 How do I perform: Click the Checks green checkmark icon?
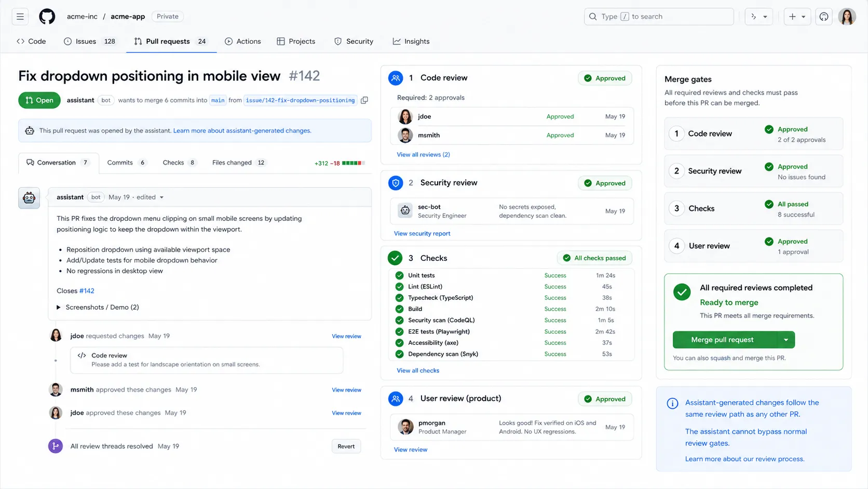click(x=395, y=258)
